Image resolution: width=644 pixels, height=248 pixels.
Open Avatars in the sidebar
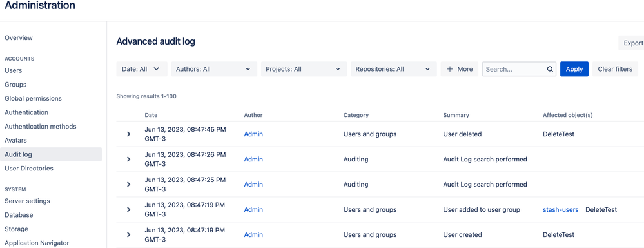pyautogui.click(x=15, y=140)
